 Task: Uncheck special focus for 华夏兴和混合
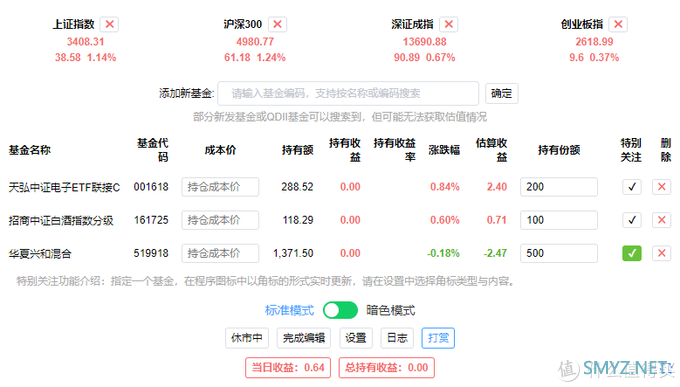632,253
